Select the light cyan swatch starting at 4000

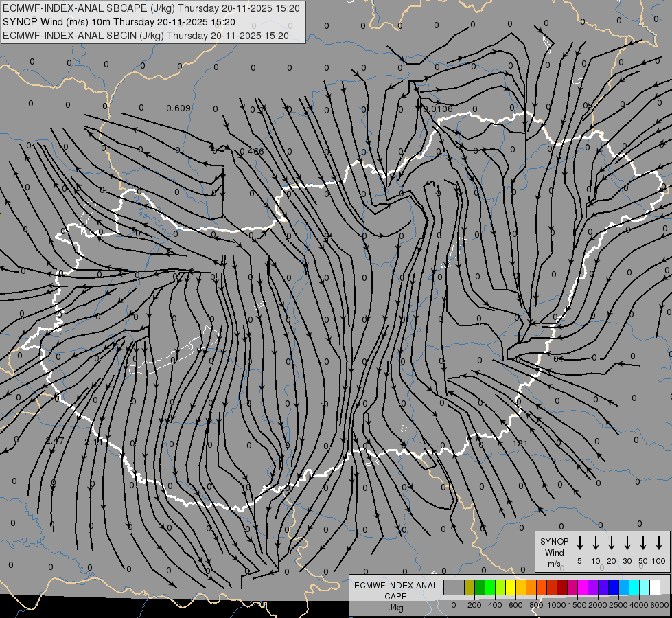(644, 587)
